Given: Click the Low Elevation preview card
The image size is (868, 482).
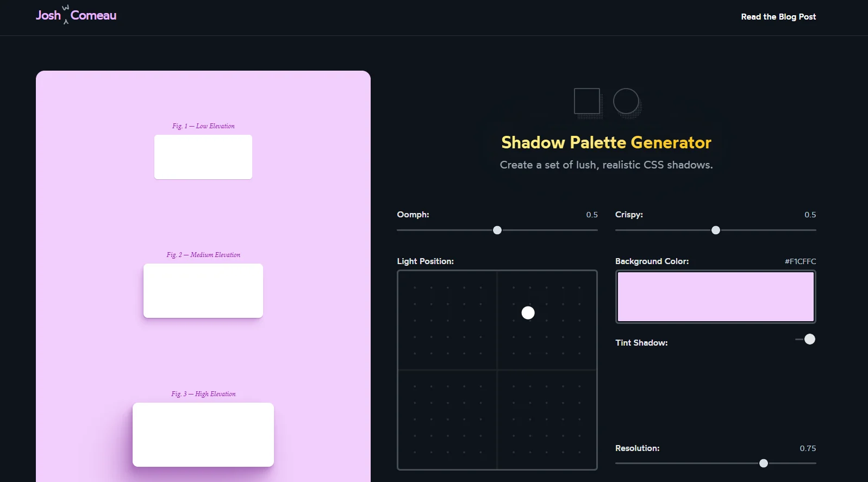Looking at the screenshot, I should coord(203,157).
